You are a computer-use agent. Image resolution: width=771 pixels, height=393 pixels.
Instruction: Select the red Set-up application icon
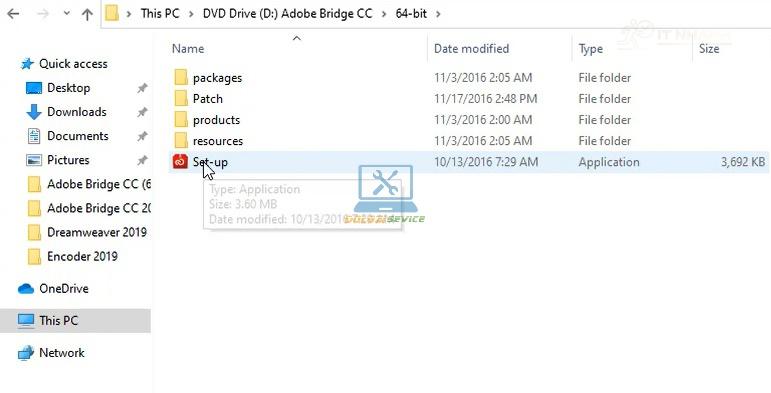tap(180, 161)
